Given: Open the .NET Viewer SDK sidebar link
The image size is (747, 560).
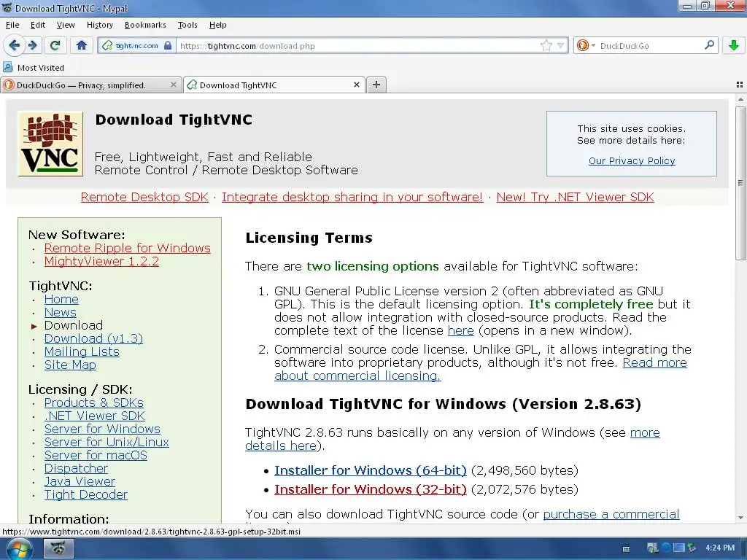Looking at the screenshot, I should pyautogui.click(x=94, y=416).
